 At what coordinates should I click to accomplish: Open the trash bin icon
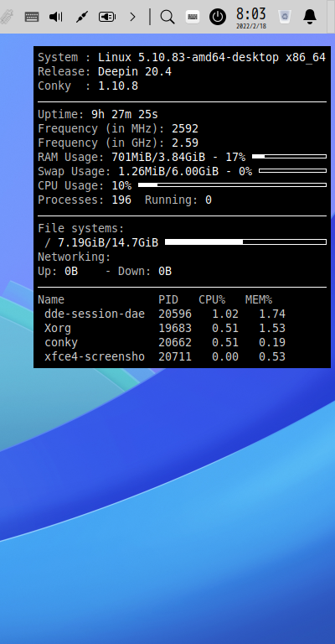tap(285, 17)
